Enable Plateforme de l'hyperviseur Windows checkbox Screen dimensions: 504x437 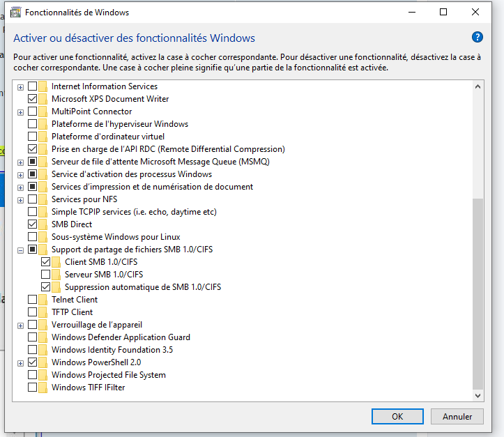[33, 123]
